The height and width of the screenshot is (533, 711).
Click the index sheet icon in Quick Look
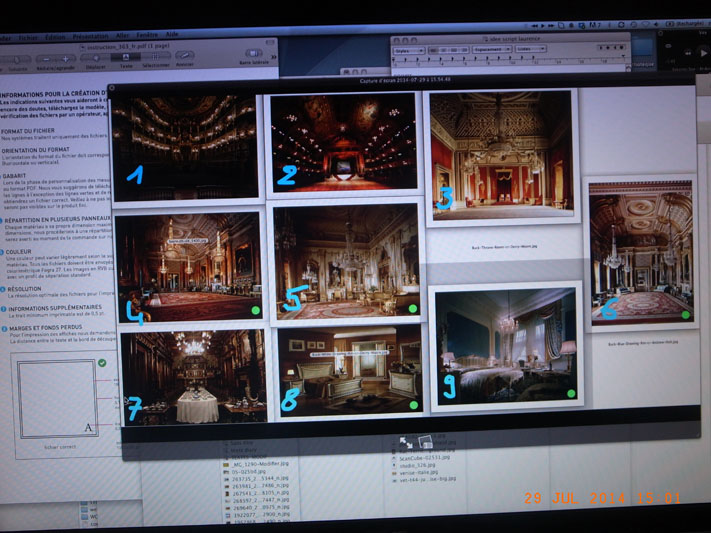pos(425,441)
